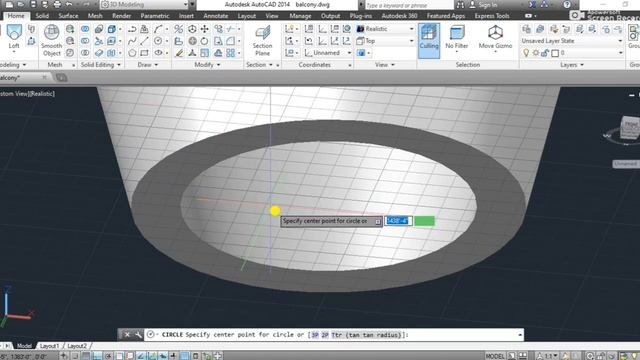This screenshot has height=360, width=640.
Task: Select the Line tool in Draw panel
Action: (144, 41)
